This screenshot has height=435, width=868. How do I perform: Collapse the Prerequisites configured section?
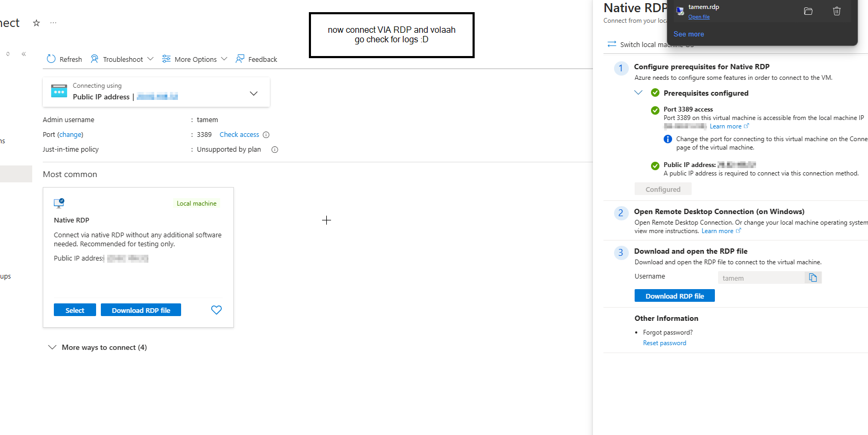tap(638, 93)
